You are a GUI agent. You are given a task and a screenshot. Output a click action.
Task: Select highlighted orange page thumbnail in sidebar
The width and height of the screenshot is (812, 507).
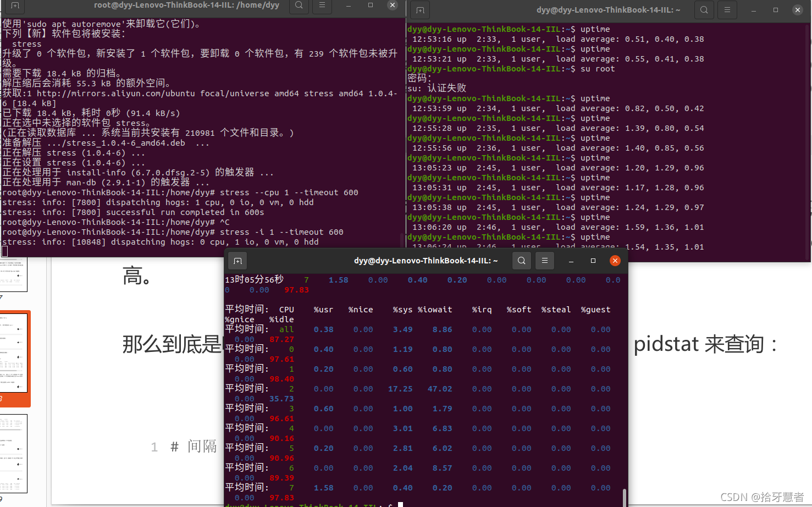[13, 353]
